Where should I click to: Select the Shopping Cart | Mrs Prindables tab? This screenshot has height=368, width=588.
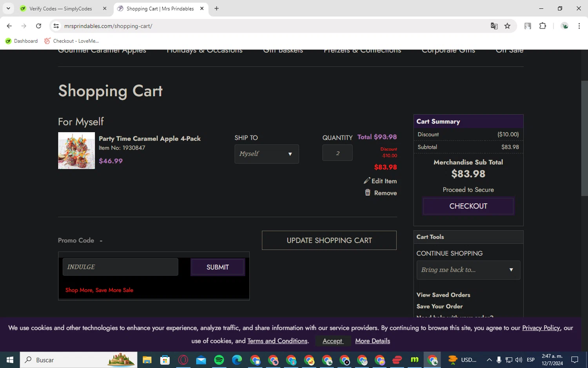point(160,8)
